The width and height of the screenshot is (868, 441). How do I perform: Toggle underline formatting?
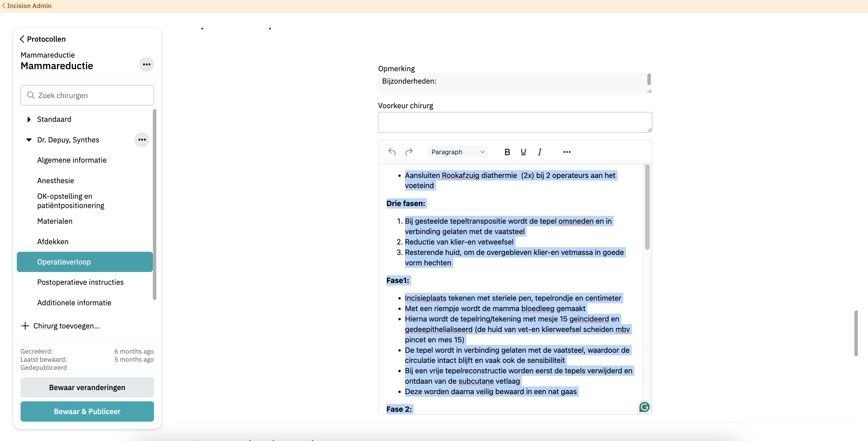523,152
